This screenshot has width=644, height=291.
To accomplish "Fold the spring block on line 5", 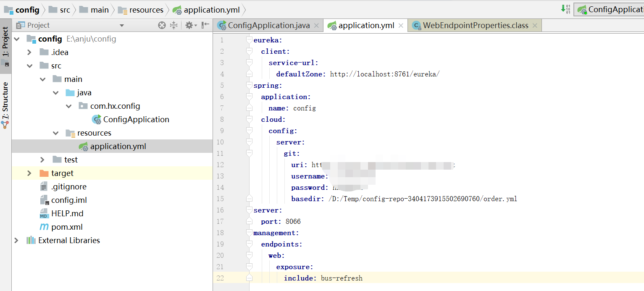I will tap(249, 85).
